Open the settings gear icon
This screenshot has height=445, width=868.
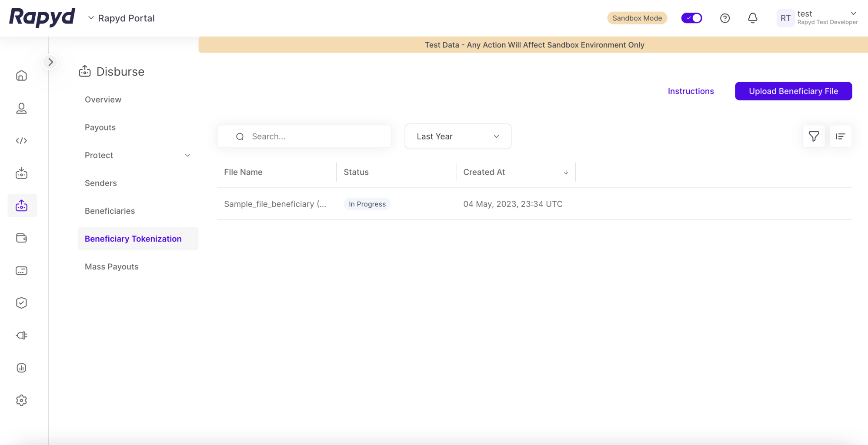pos(21,400)
